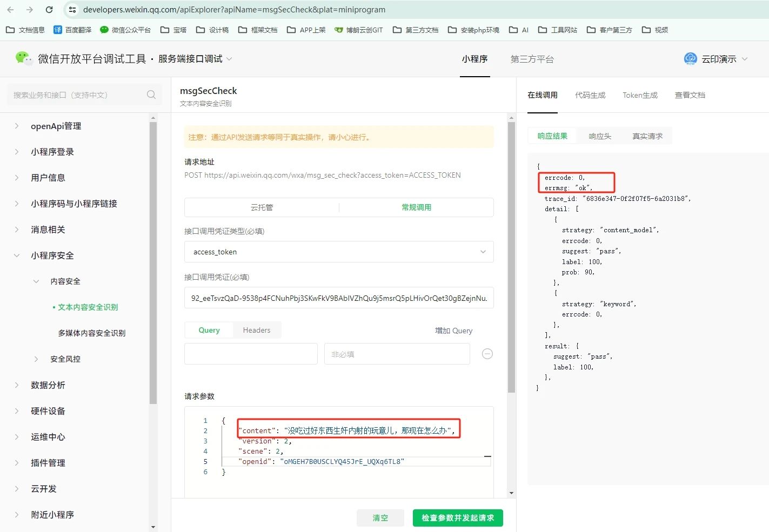Screen dimensions: 769x532
Task: Expand the 小程序登录 category
Action: [x=17, y=152]
